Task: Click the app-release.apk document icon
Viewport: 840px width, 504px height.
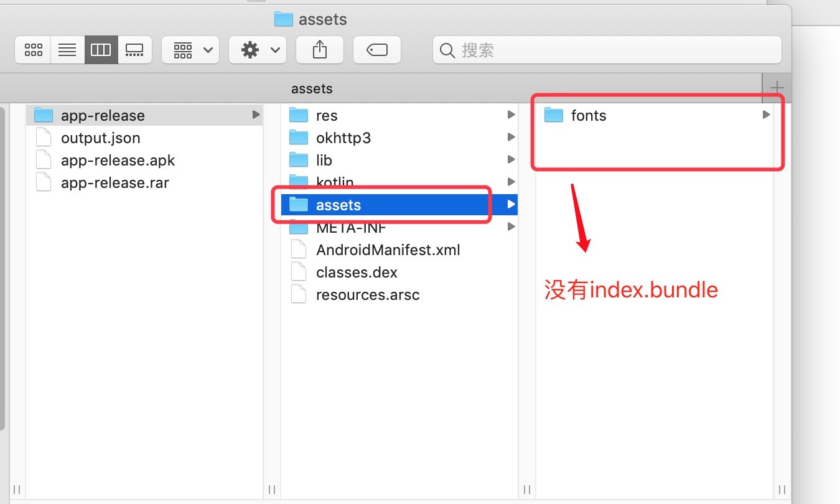Action: 44,160
